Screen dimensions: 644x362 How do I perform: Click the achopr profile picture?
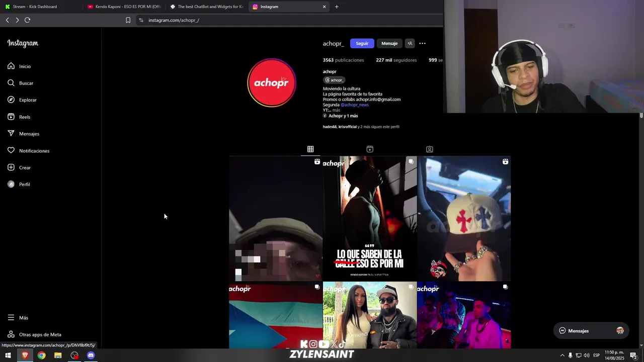[x=272, y=82]
